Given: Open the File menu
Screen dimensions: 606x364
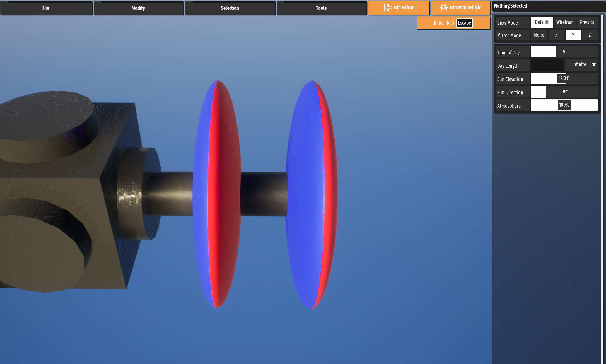Looking at the screenshot, I should coord(46,8).
